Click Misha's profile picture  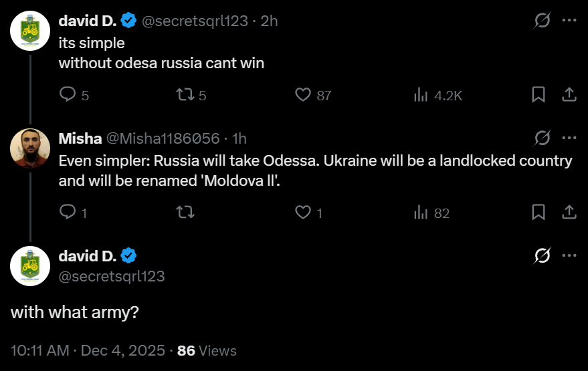pyautogui.click(x=30, y=148)
